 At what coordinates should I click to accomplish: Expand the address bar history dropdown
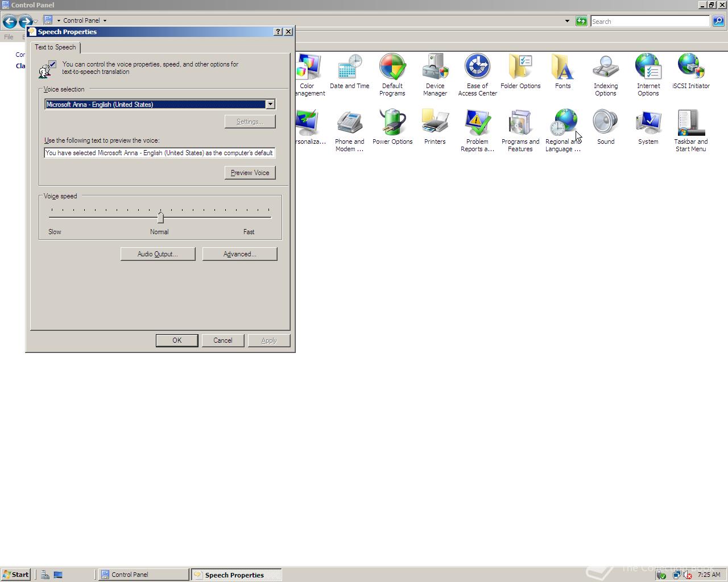click(567, 21)
